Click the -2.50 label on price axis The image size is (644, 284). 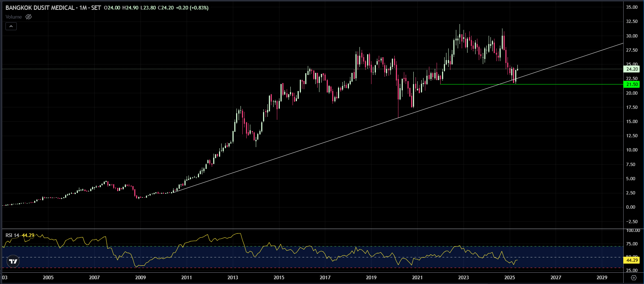(632, 221)
